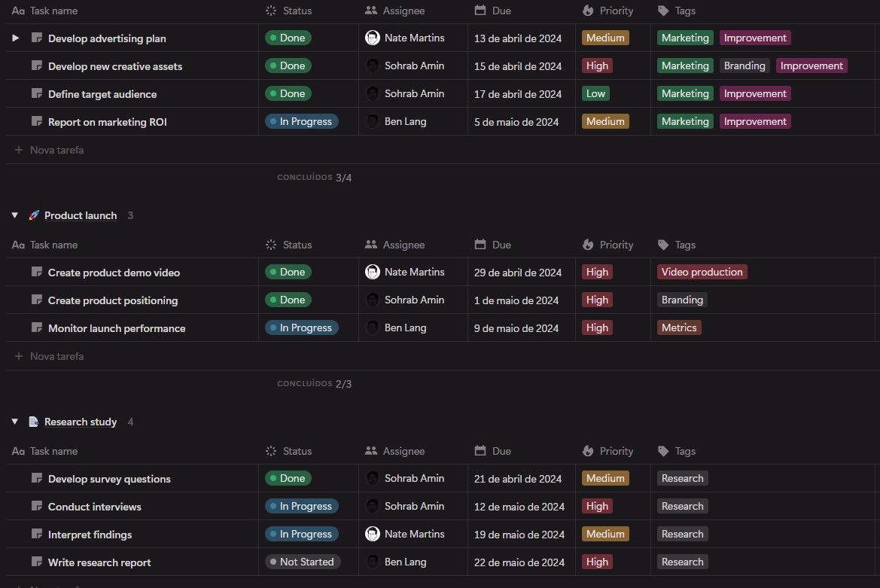Collapse the Research study group
The width and height of the screenshot is (880, 588).
pyautogui.click(x=14, y=422)
